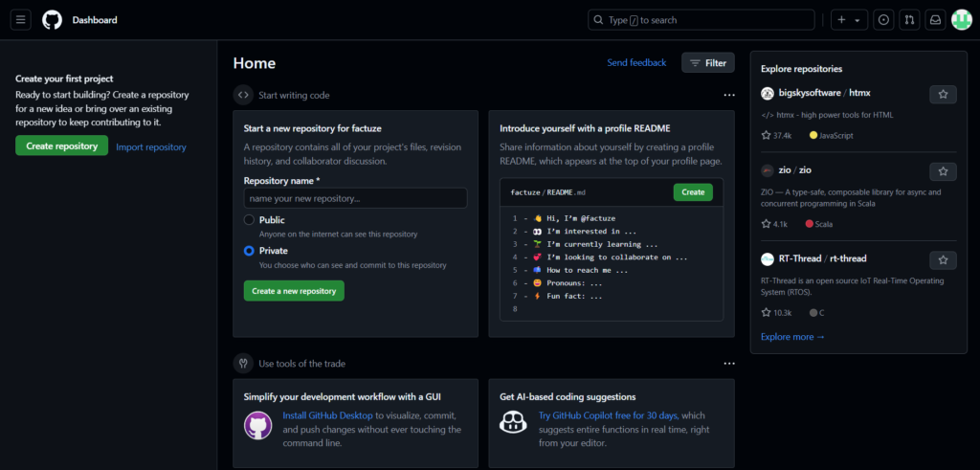Open the Use tools of the trade options menu
This screenshot has height=470, width=980.
(729, 364)
